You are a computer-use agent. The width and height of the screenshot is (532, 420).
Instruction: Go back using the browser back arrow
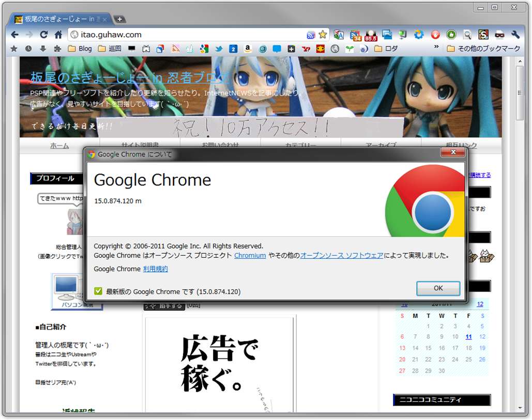pos(15,35)
